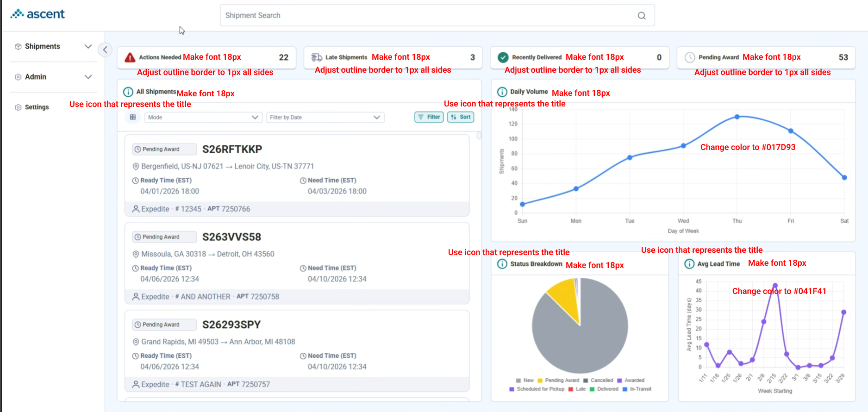Click the Filter button
This screenshot has height=412, width=868.
click(x=429, y=117)
